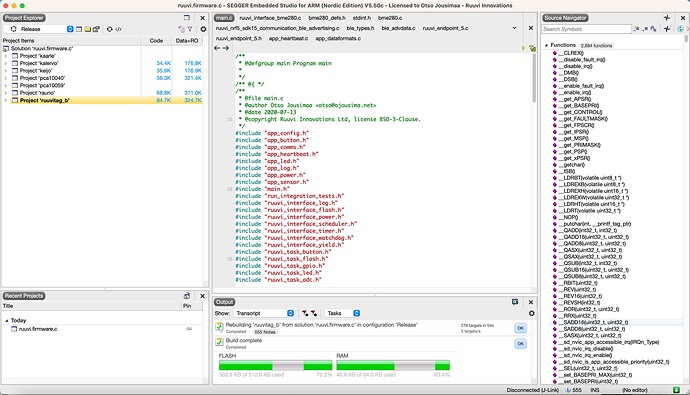Select __REV16(uint32_t) function entry
The image size is (690, 395).
pos(580,296)
